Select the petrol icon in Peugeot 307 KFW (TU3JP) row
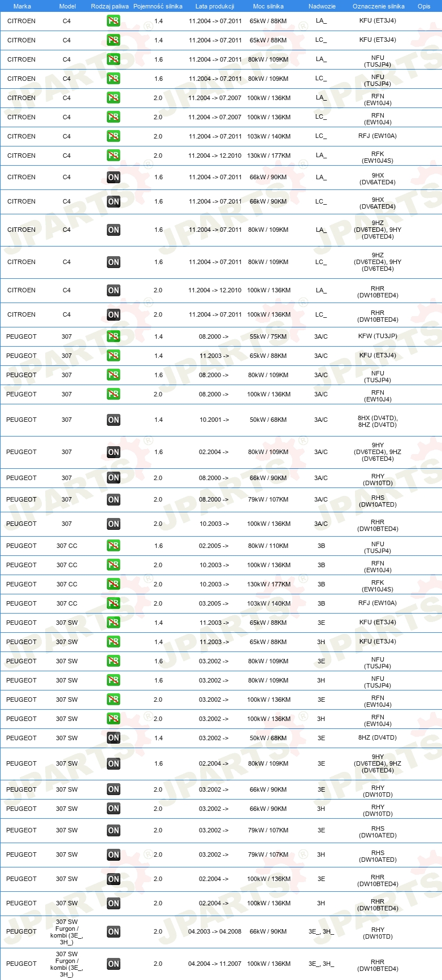Image resolution: width=442 pixels, height=980 pixels. pos(114,336)
